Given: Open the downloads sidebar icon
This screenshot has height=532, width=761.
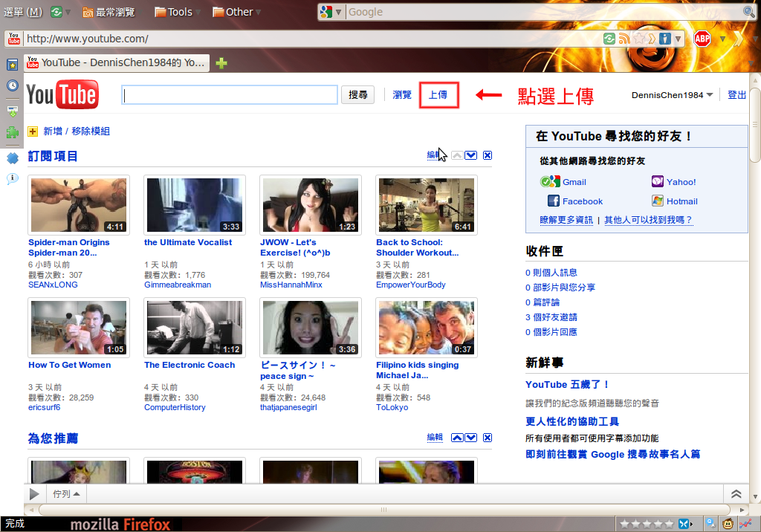Looking at the screenshot, I should [x=12, y=111].
